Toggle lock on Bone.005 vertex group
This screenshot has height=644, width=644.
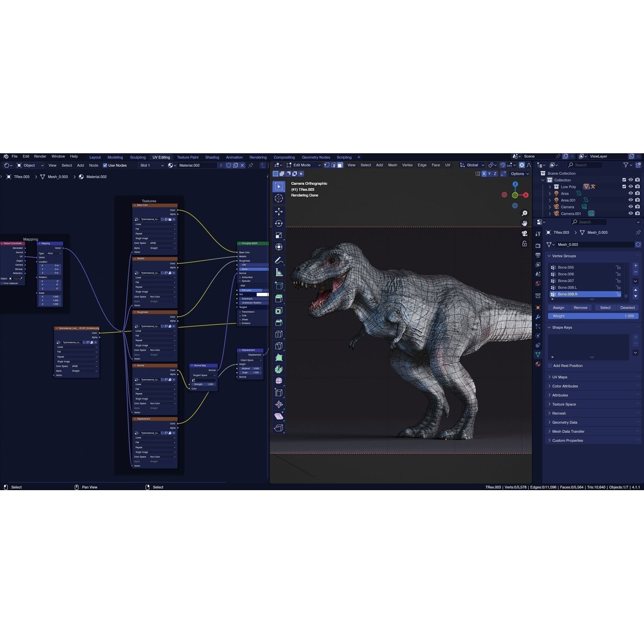[x=618, y=267]
